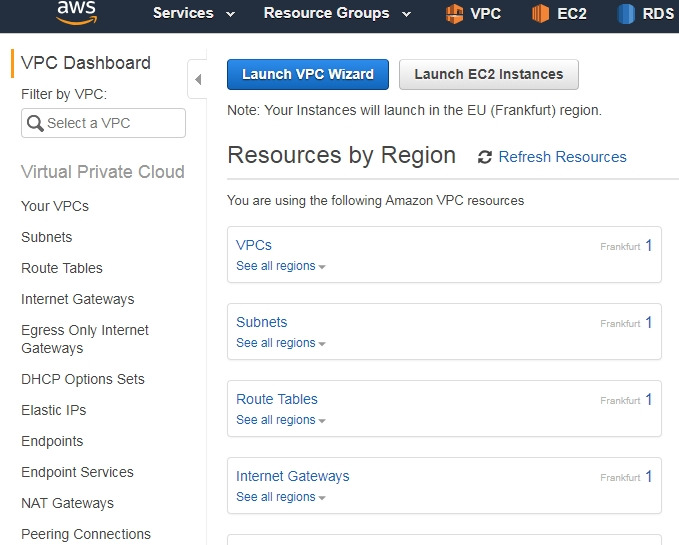Launch the VPC Wizard
Image resolution: width=679 pixels, height=545 pixels.
(x=308, y=74)
